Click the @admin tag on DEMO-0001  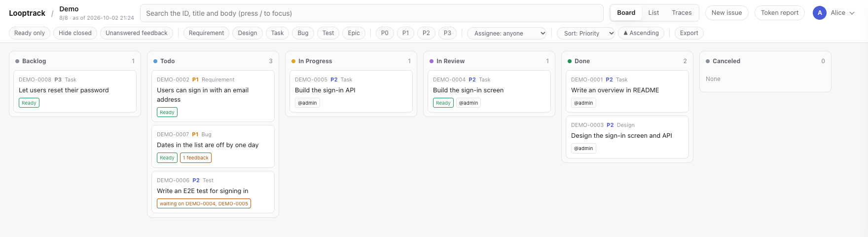pos(583,103)
